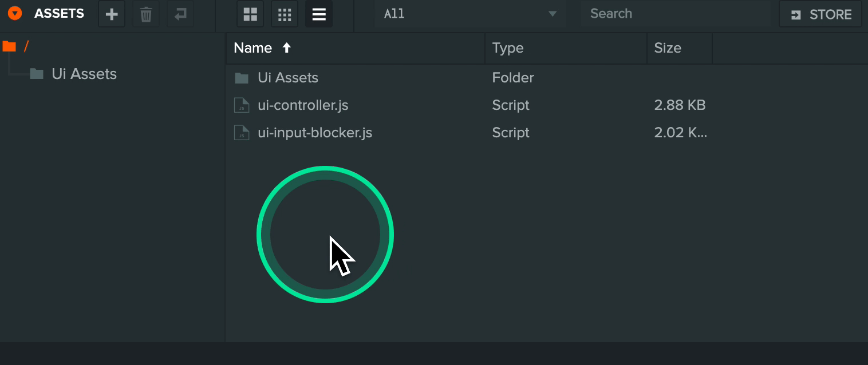Toggle sort direction arrow beside Name
This screenshot has height=365, width=868.
[x=287, y=48]
